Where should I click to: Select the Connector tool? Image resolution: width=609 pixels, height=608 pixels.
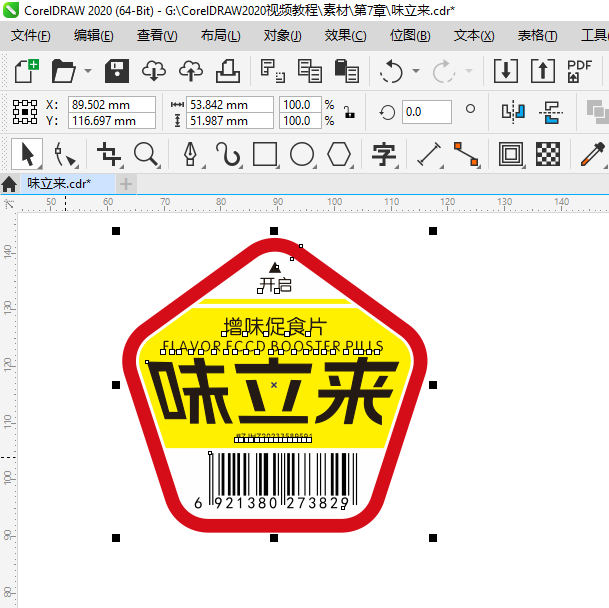click(x=466, y=154)
